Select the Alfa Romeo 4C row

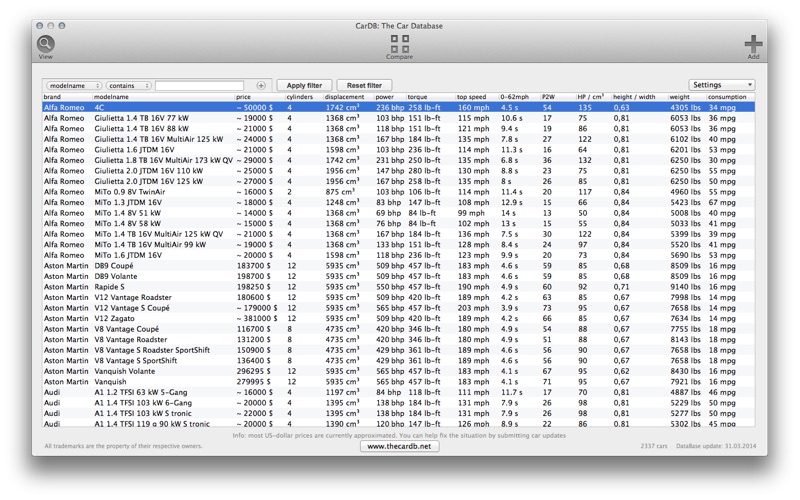coord(398,108)
